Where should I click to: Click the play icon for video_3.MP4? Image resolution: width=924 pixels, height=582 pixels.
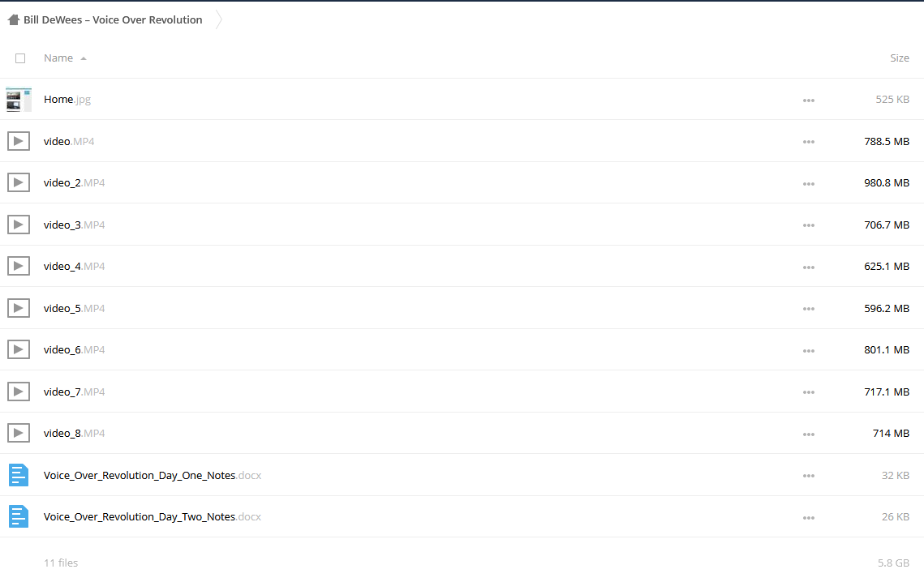pyautogui.click(x=19, y=225)
